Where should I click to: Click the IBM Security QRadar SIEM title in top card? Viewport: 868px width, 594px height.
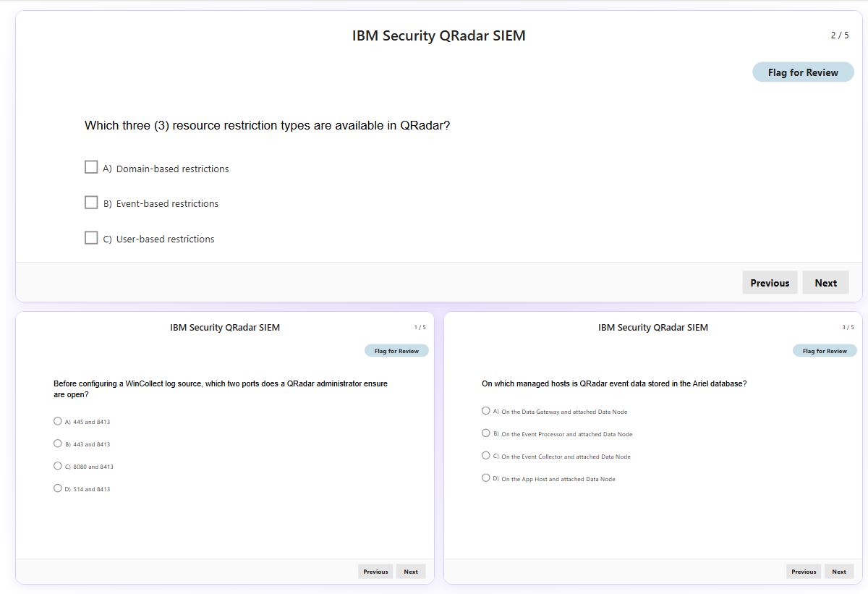tap(439, 35)
